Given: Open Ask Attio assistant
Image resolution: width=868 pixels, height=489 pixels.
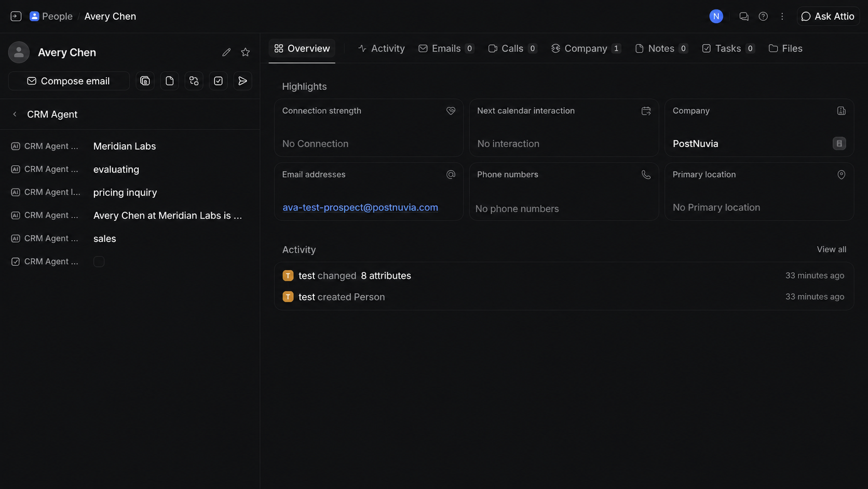Looking at the screenshot, I should (828, 16).
